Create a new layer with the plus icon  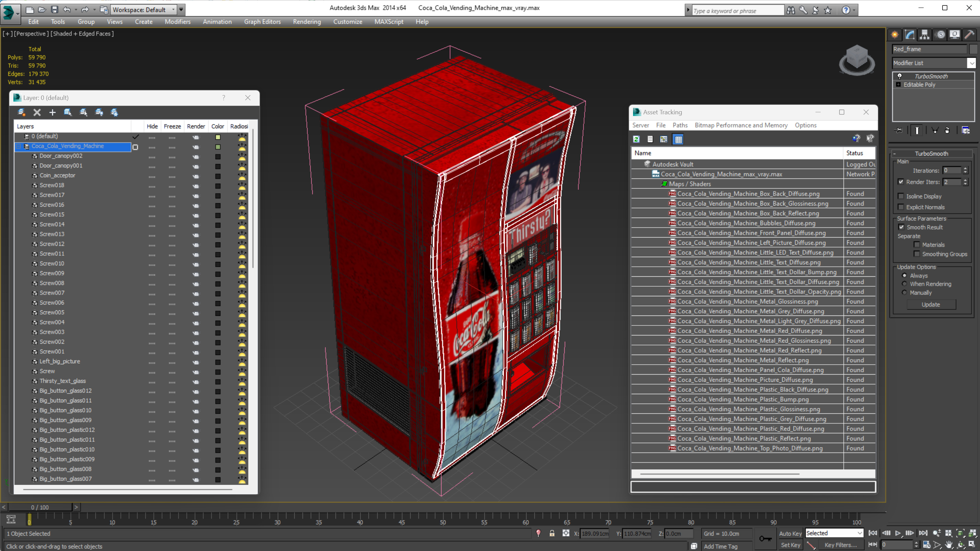53,112
